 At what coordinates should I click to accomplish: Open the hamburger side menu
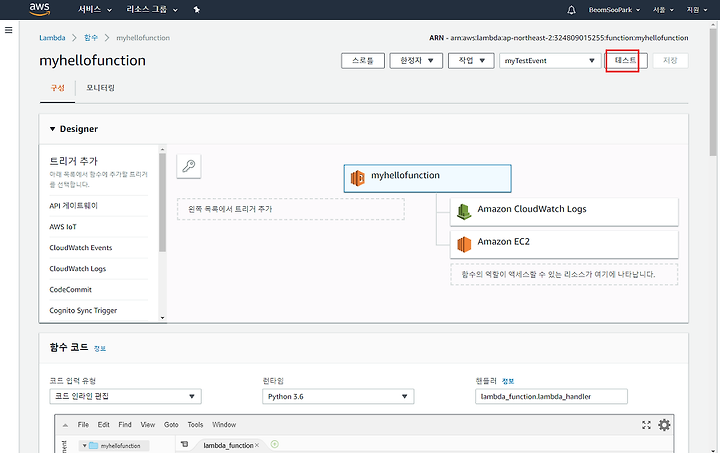(8, 30)
